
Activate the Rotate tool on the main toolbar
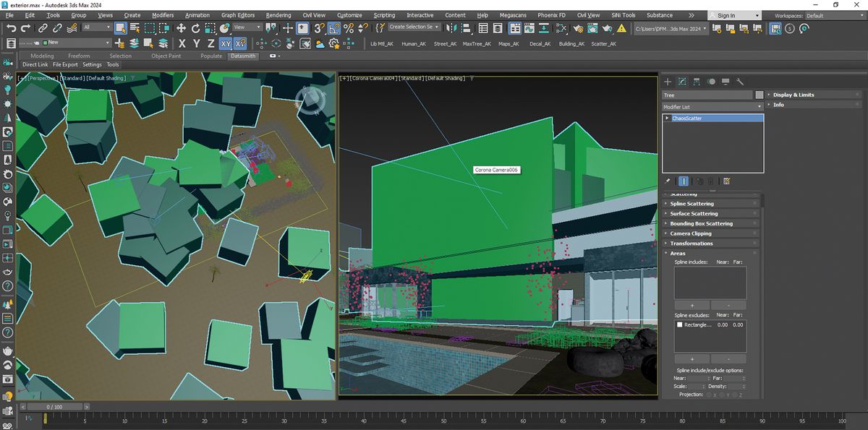coord(195,28)
